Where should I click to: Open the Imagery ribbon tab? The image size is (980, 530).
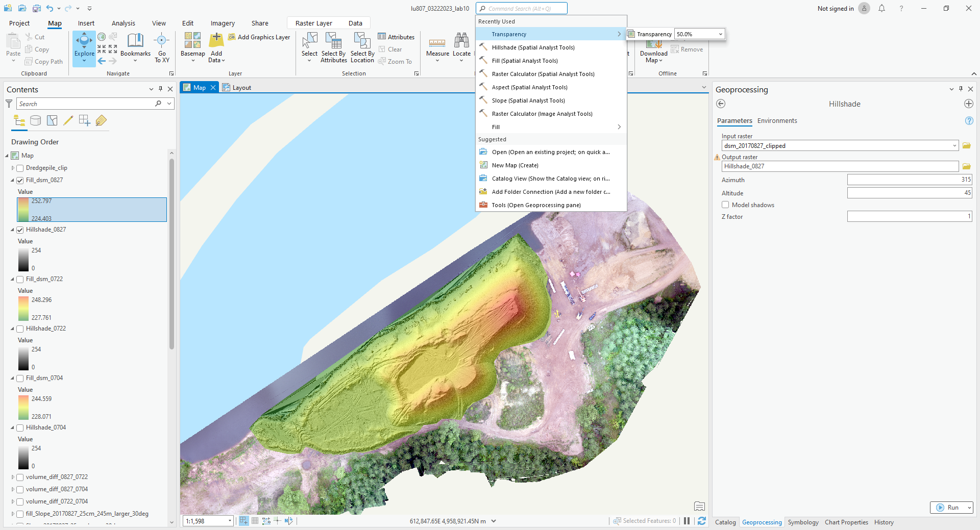click(223, 23)
